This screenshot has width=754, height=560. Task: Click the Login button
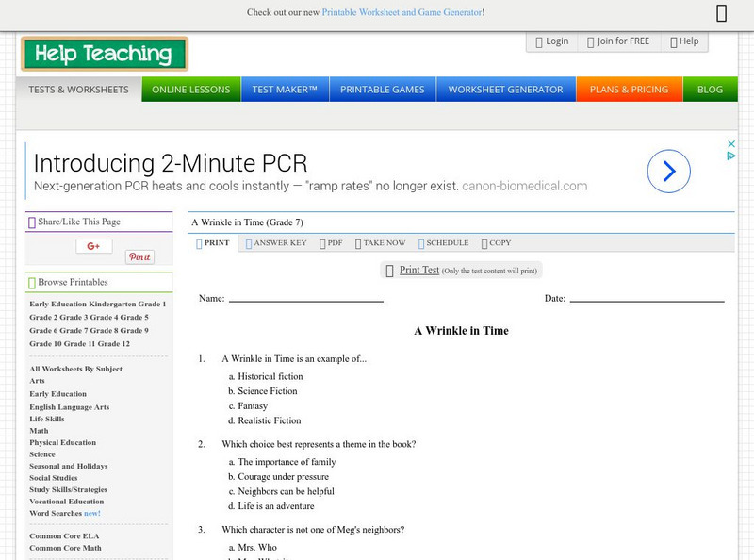point(552,41)
